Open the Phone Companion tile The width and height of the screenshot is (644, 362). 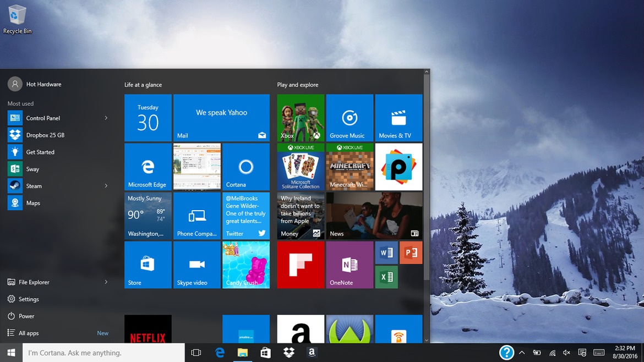tap(197, 216)
